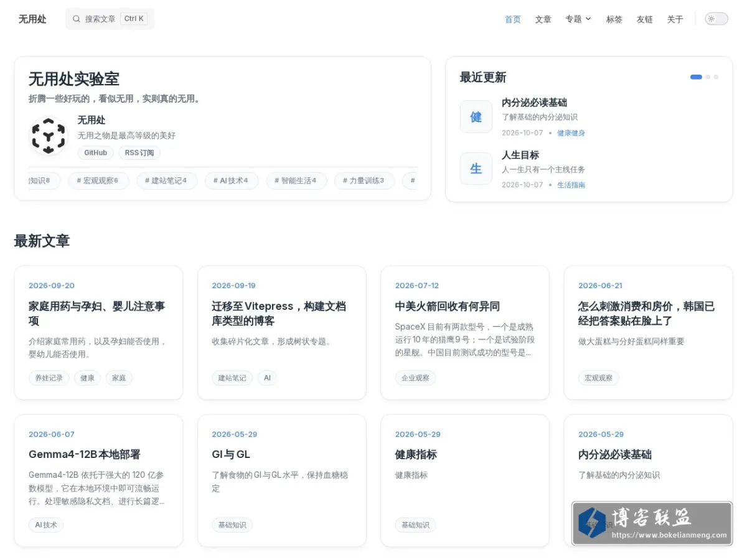The width and height of the screenshot is (747, 560).
Task: Open the 搜索文章 search box
Action: [110, 19]
